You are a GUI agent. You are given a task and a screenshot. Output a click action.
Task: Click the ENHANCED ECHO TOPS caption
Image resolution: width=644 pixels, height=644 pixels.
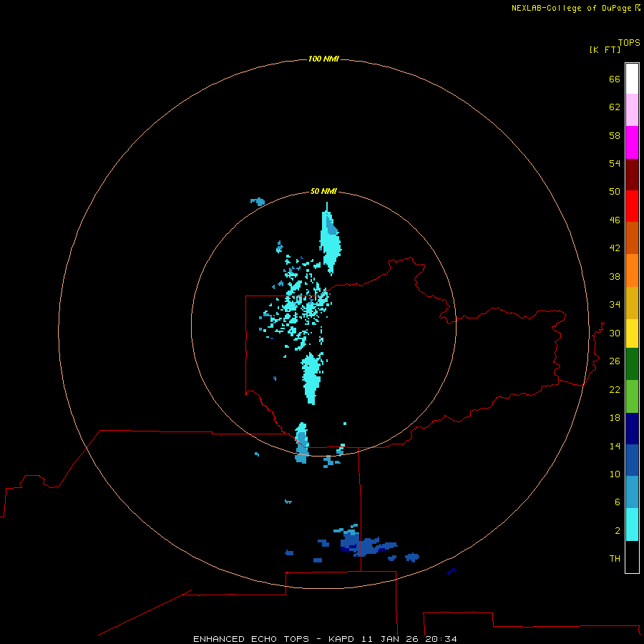[251, 639]
